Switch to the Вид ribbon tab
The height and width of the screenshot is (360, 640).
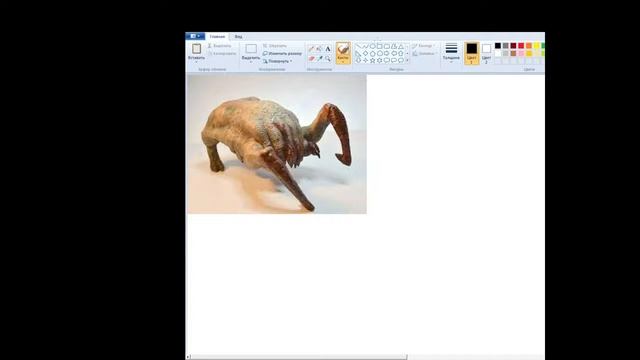[x=238, y=36]
